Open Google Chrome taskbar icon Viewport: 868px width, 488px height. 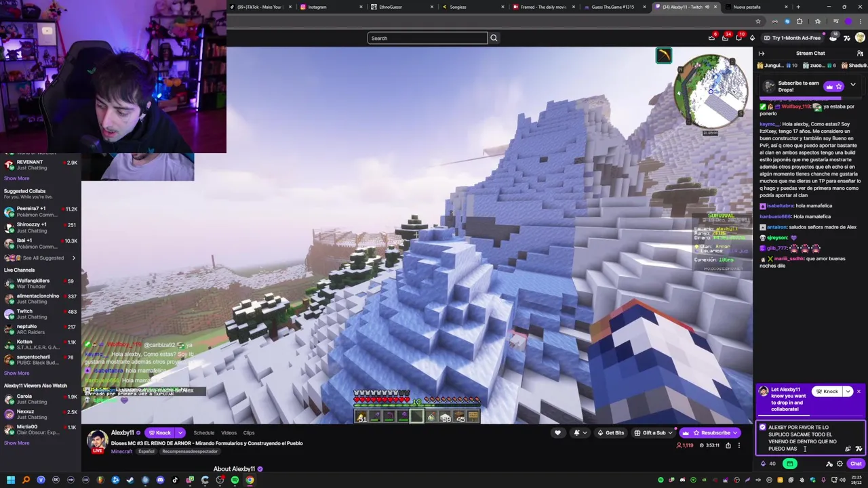click(250, 480)
